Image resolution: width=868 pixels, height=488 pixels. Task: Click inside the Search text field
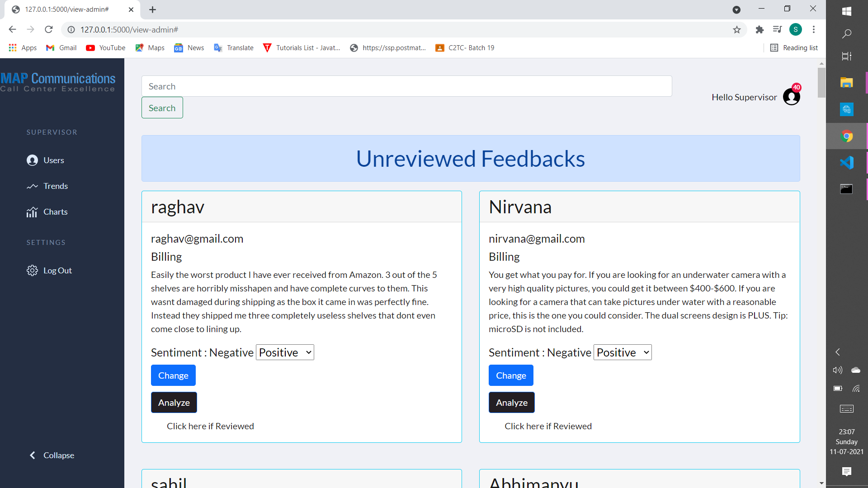coord(407,86)
